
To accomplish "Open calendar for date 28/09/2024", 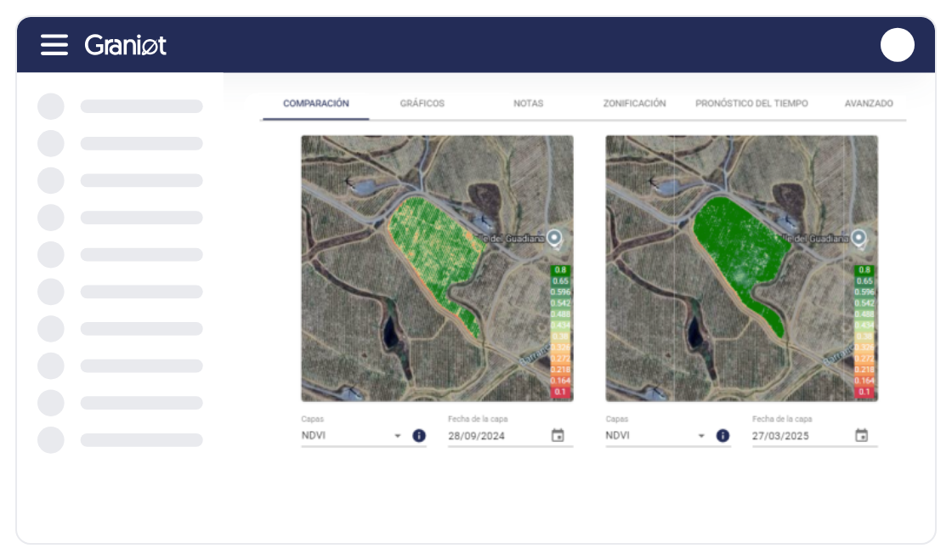I will [558, 436].
